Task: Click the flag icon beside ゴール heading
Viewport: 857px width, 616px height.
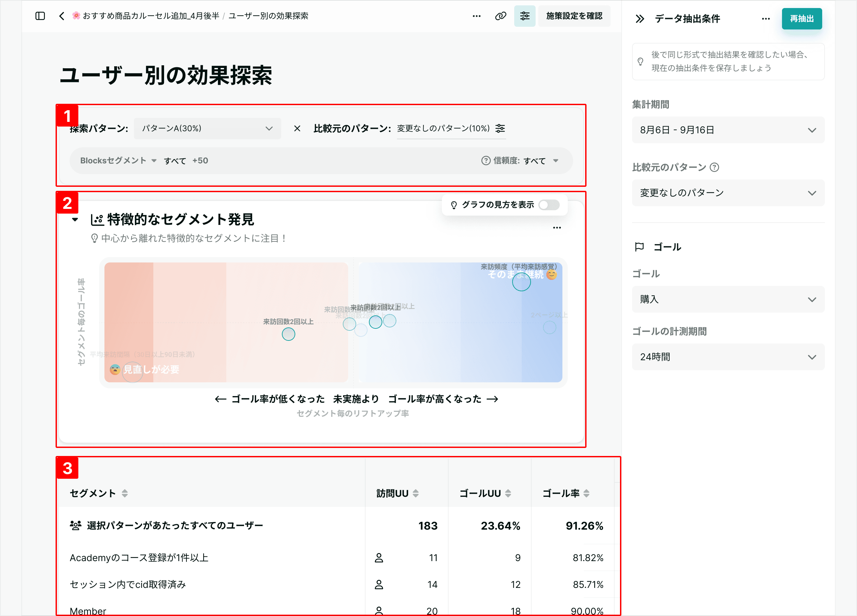Action: click(639, 247)
